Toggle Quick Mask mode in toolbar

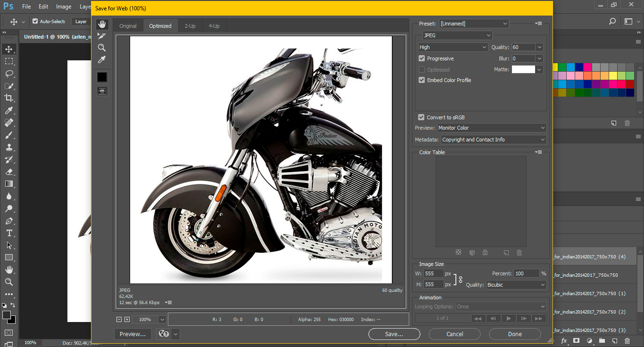pyautogui.click(x=9, y=332)
